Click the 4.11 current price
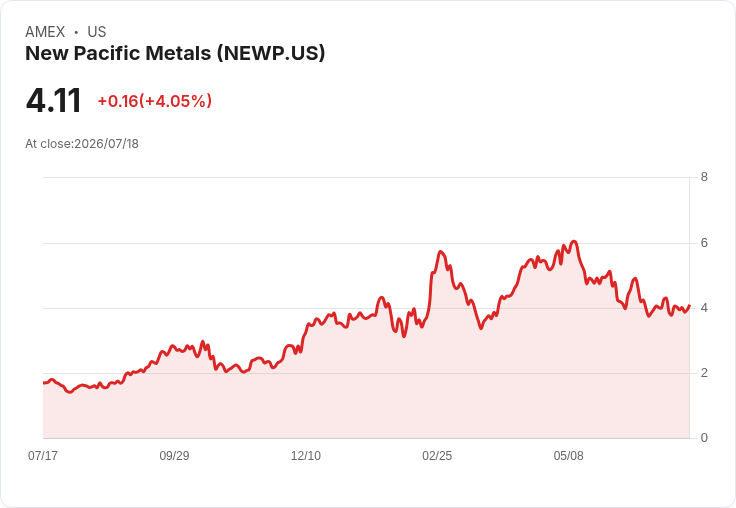Screen dimensions: 736x508 pyautogui.click(x=54, y=101)
